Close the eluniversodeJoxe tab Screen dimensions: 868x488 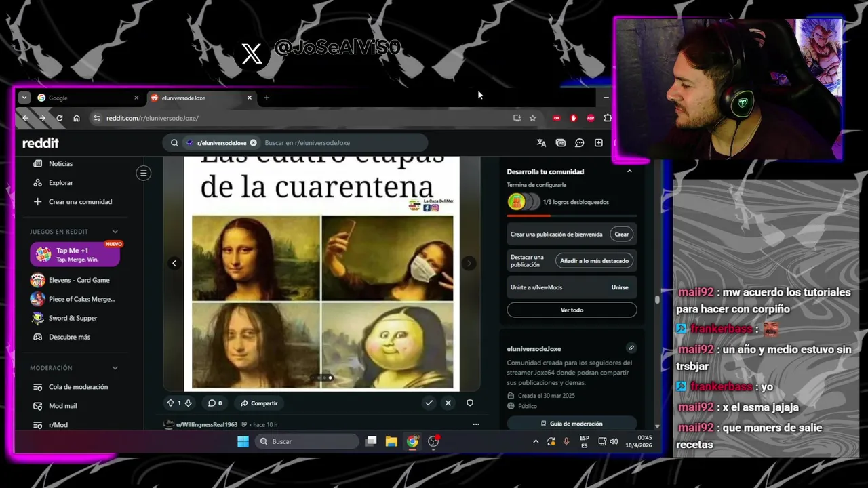[x=250, y=98]
